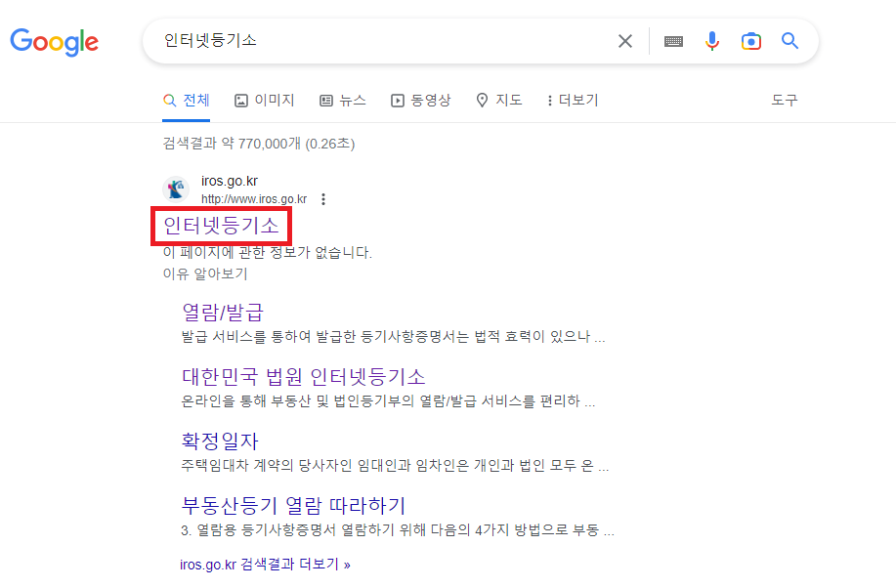
Task: Click the http://www.iros.go.kr URL text
Action: pyautogui.click(x=254, y=199)
